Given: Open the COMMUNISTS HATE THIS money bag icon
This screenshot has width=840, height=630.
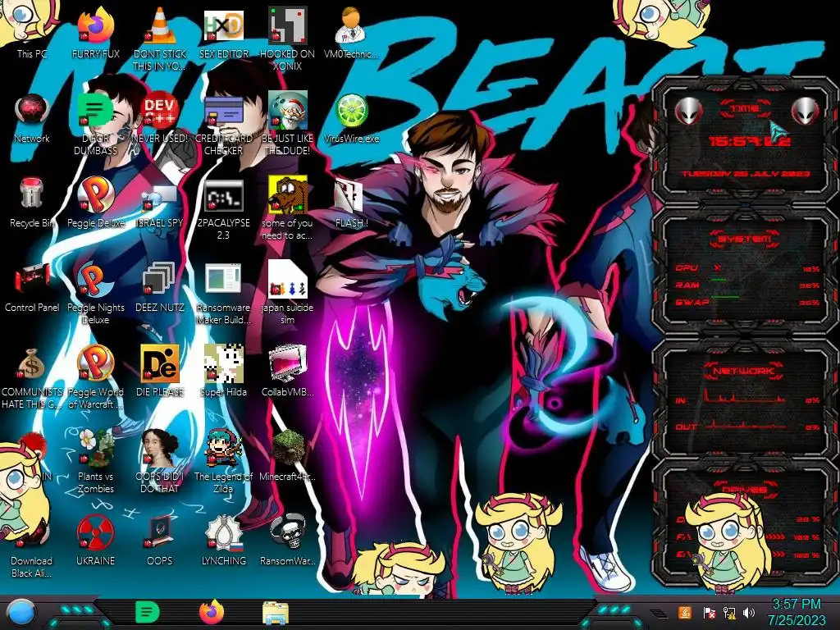Looking at the screenshot, I should tap(32, 378).
